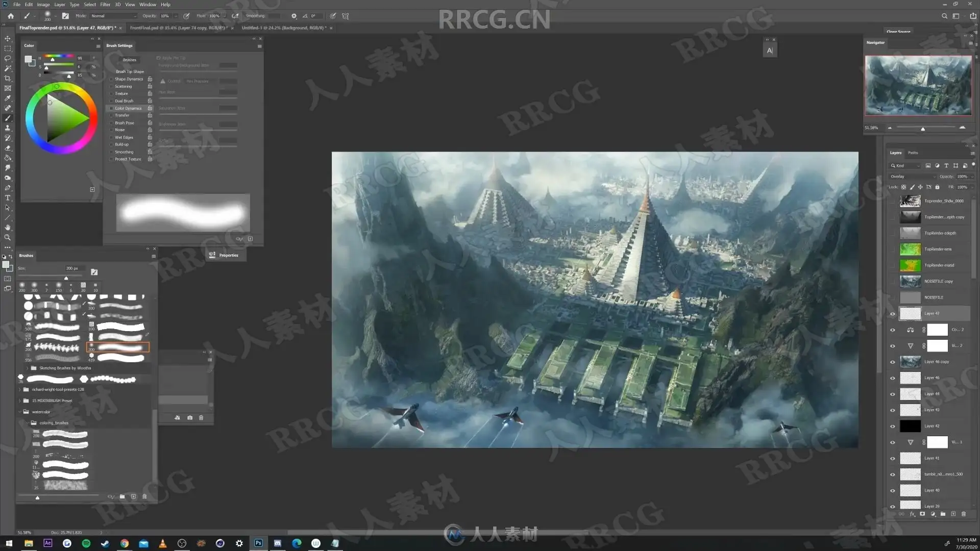980x551 pixels.
Task: Expand the richard-wright-tool-presets-128 brush folder
Action: click(x=20, y=389)
